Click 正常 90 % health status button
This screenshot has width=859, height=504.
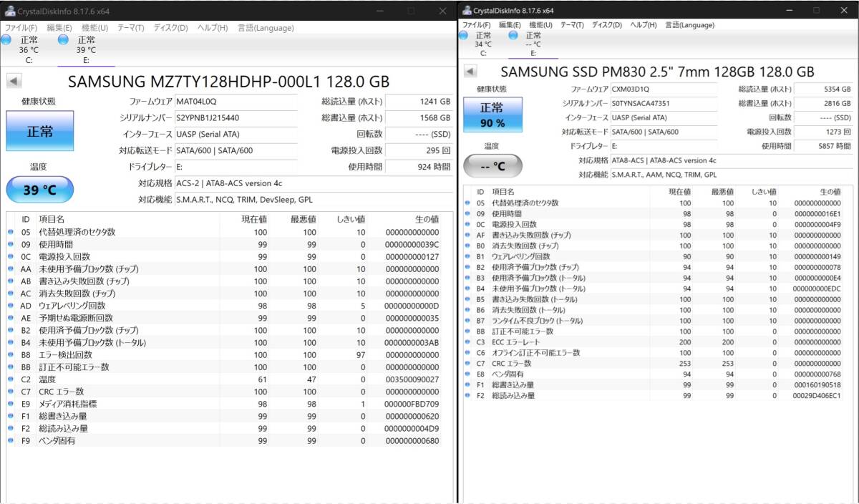click(x=491, y=115)
